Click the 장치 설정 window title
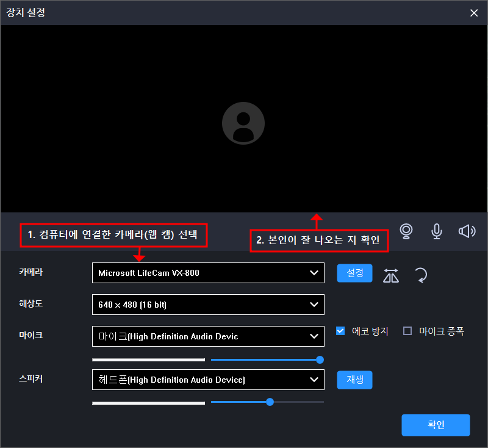 [26, 12]
